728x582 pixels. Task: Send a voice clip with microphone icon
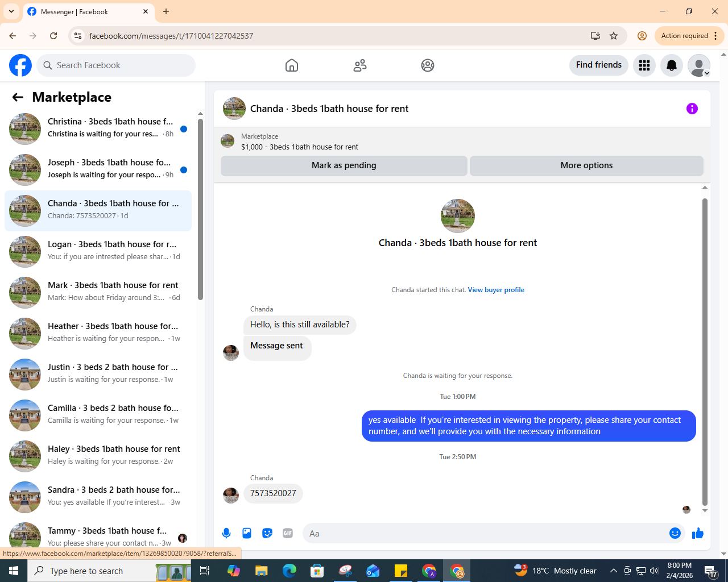coord(226,533)
